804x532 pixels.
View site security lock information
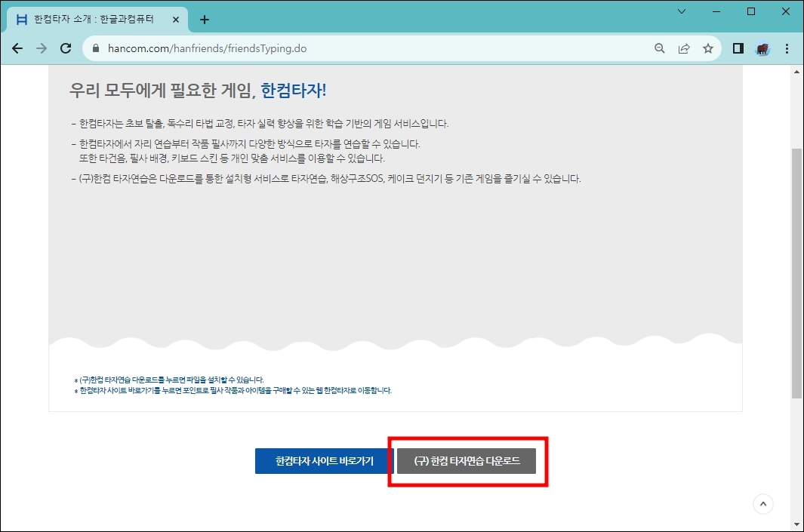[x=95, y=48]
